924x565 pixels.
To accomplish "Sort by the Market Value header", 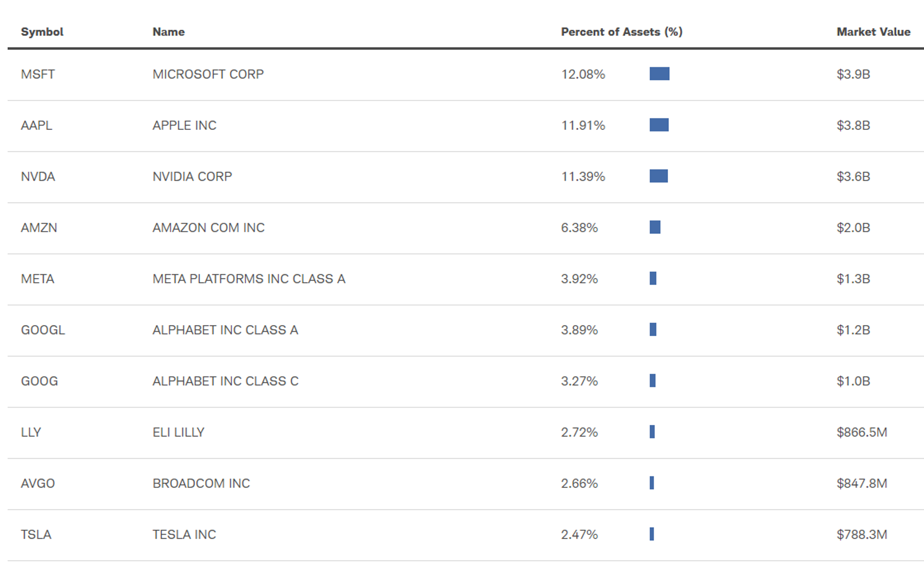I will (873, 32).
